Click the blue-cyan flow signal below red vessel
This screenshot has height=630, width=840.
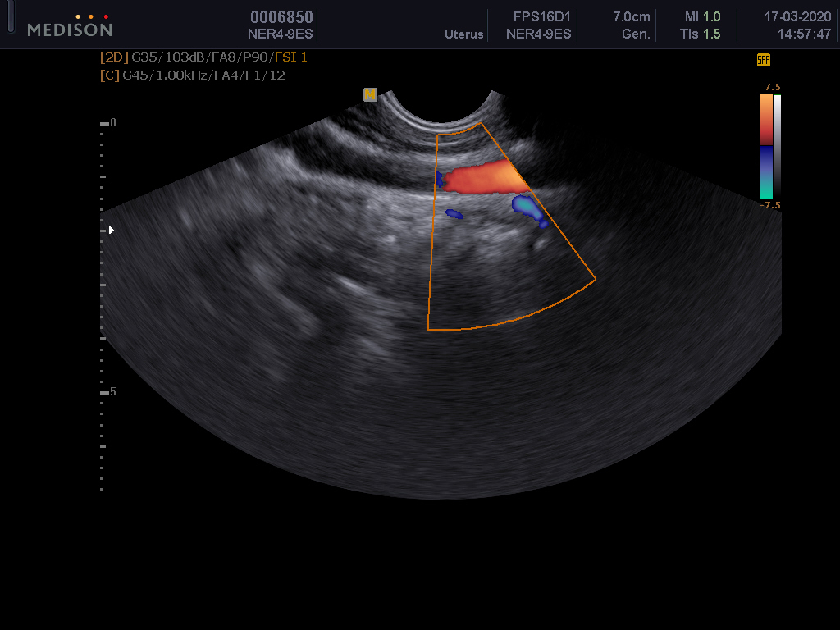coord(527,208)
